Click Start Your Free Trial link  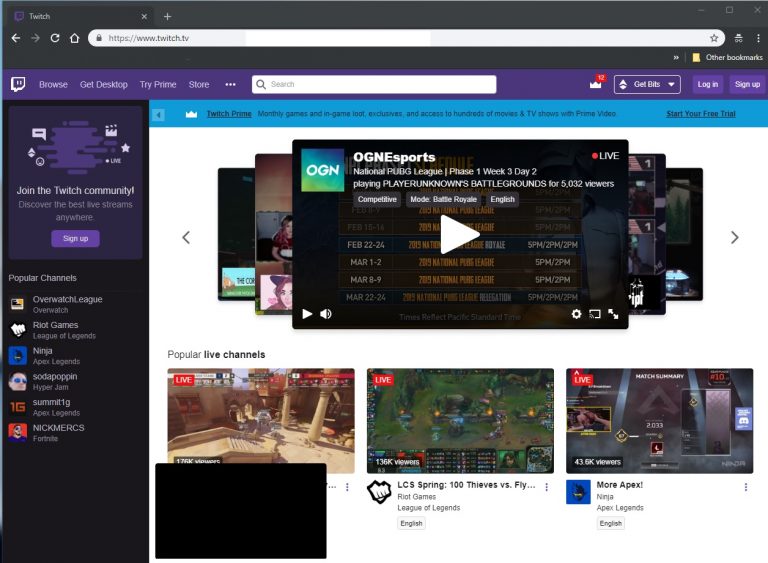point(701,114)
